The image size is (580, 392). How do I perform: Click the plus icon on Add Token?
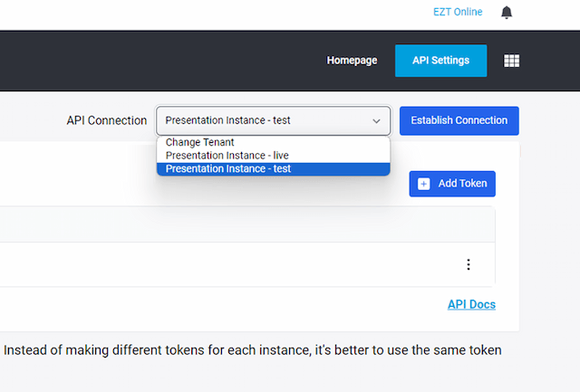[x=424, y=184]
